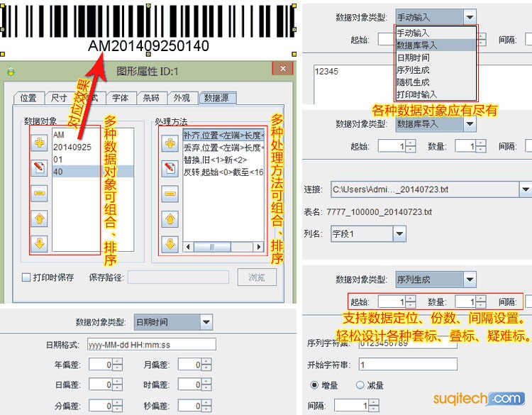Move the selected data object up
532x415 pixels.
pos(39,219)
